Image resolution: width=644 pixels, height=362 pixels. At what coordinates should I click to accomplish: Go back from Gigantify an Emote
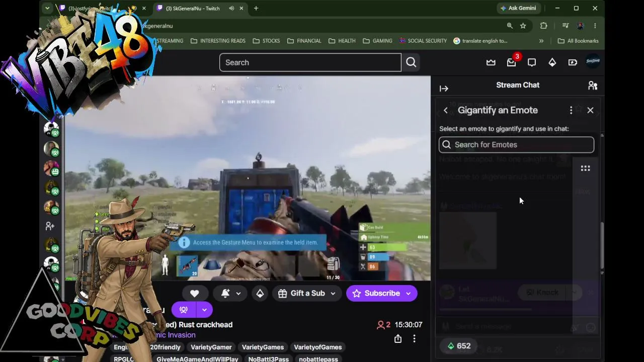(x=445, y=110)
